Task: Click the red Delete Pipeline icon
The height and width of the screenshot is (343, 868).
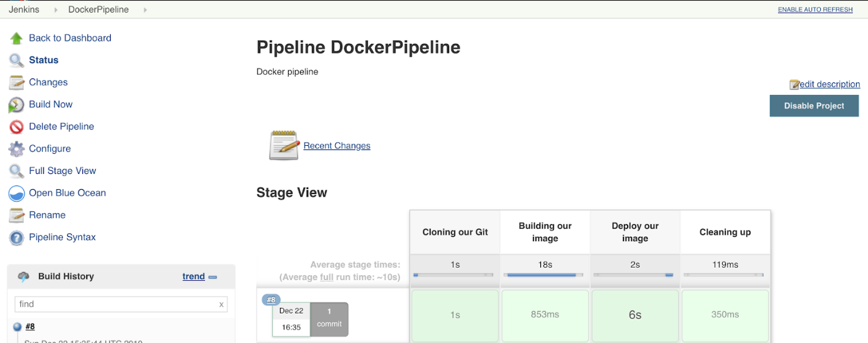Action: pyautogui.click(x=16, y=127)
